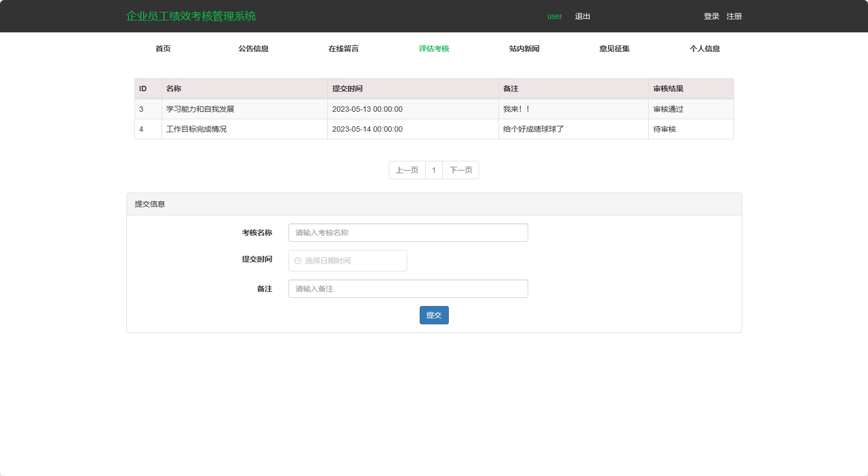Open the 注册 register link
Image resolution: width=868 pixels, height=476 pixels.
pos(734,16)
